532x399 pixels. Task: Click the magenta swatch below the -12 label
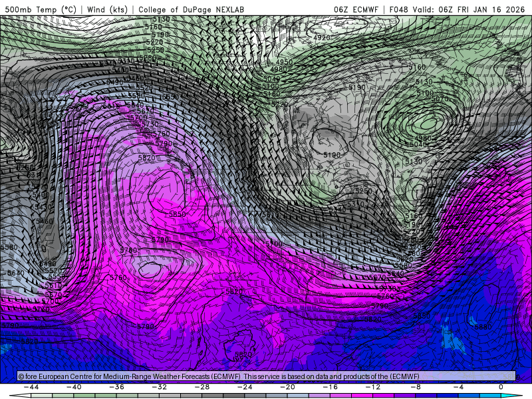point(384,396)
